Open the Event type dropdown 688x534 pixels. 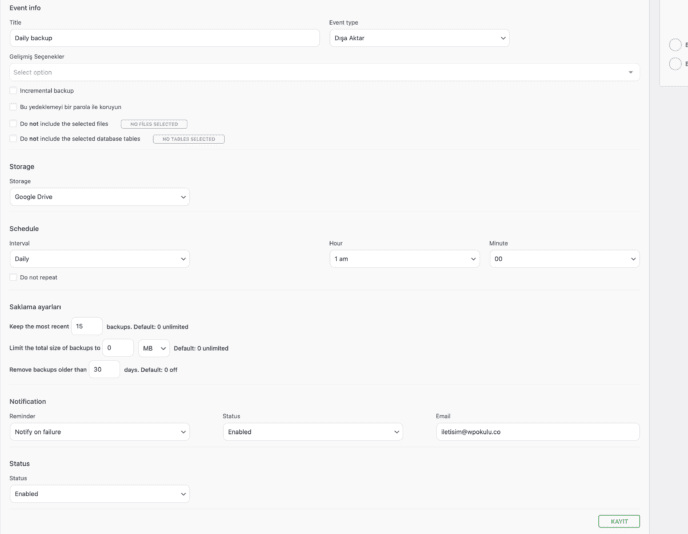coord(419,38)
